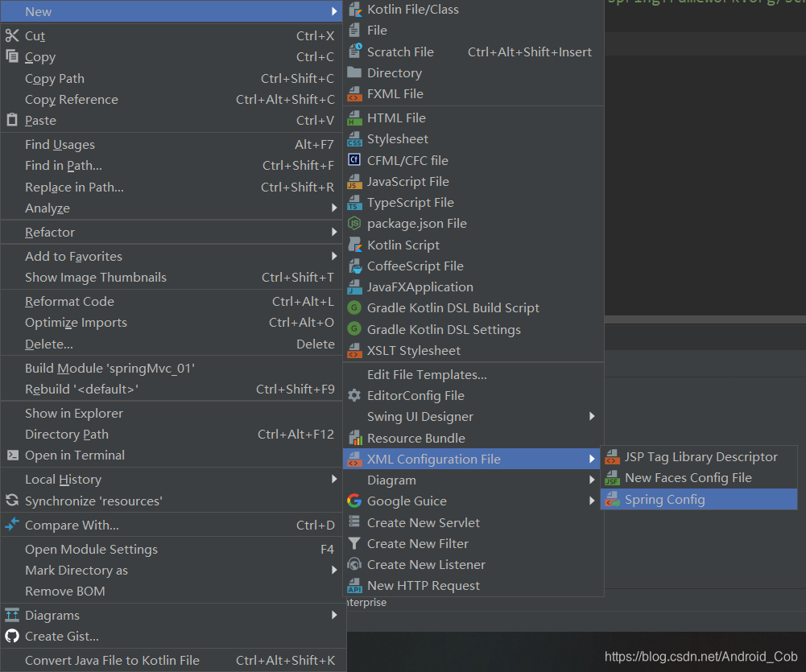
Task: Click the CFML/CFC file icon
Action: (354, 160)
